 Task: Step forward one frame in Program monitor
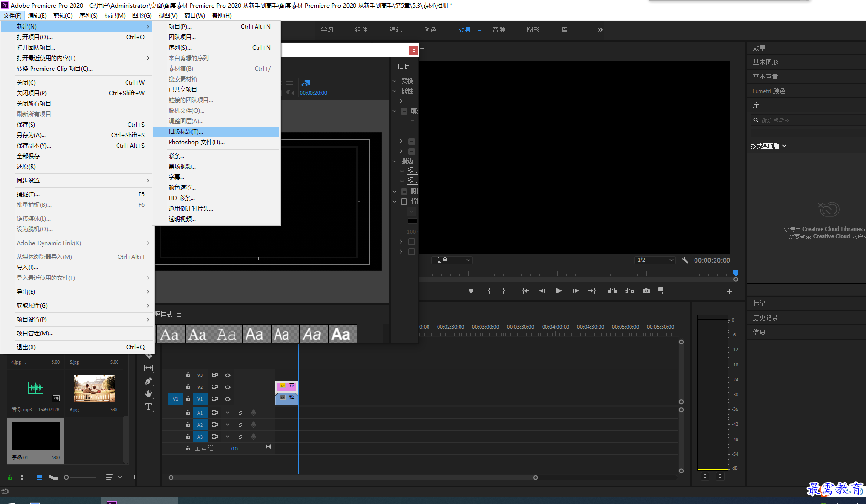(x=576, y=291)
